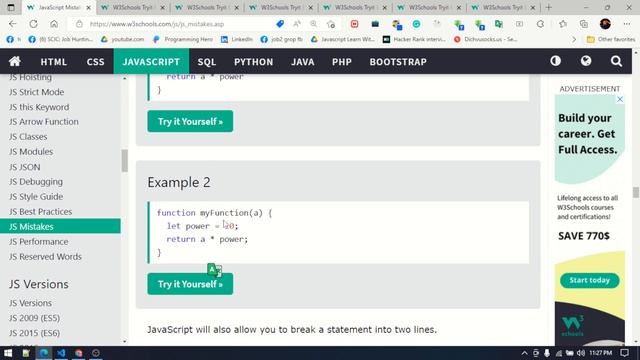This screenshot has width=640, height=360.
Task: Open the zoom magnifier in address bar
Action: click(x=313, y=24)
